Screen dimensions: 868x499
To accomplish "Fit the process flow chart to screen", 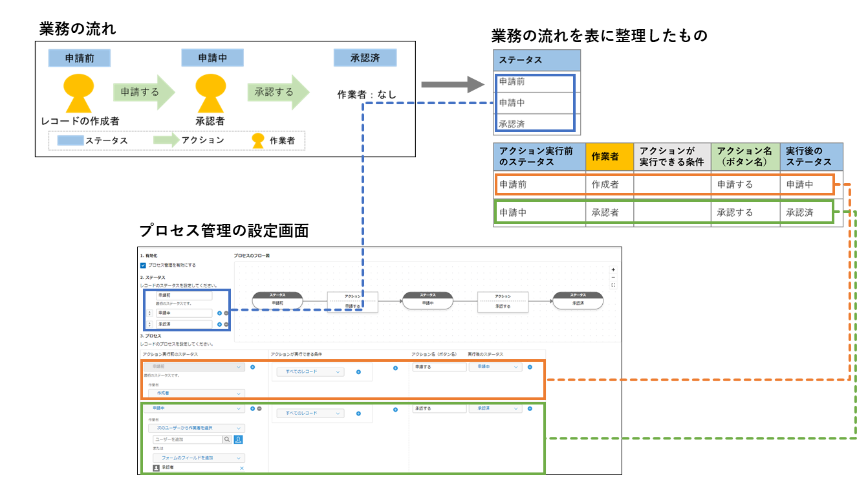I will 613,285.
